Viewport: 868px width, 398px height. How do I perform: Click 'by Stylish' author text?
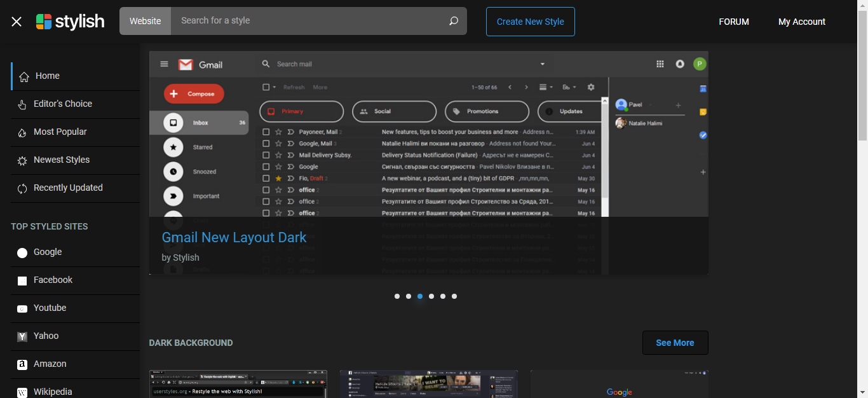point(180,257)
